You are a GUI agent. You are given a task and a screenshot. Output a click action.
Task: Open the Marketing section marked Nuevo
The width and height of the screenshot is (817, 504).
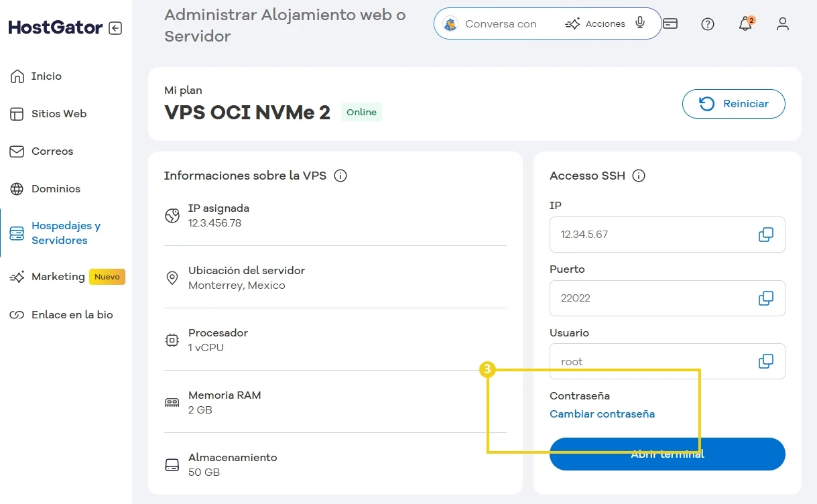[x=57, y=276]
